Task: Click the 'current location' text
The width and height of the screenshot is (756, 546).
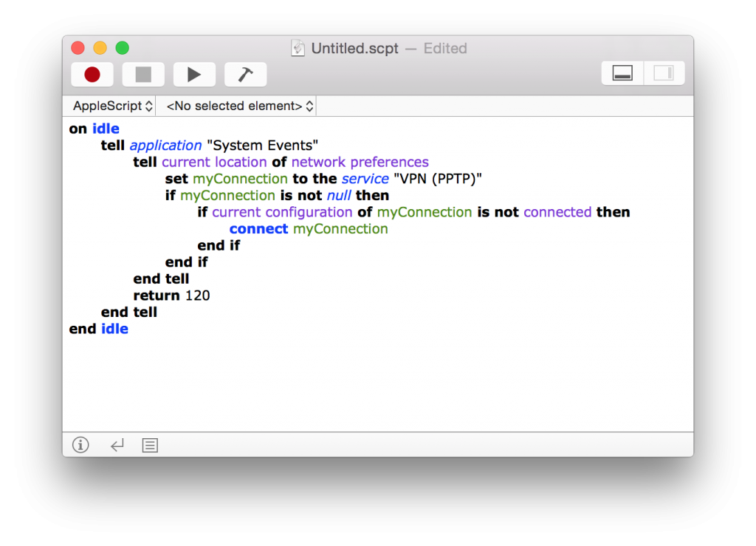Action: (x=214, y=162)
